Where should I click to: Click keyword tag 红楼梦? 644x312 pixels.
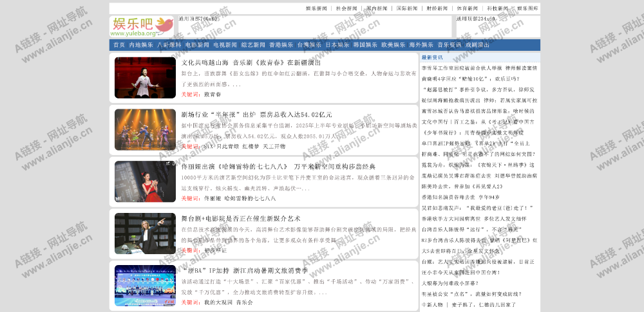click(x=251, y=147)
